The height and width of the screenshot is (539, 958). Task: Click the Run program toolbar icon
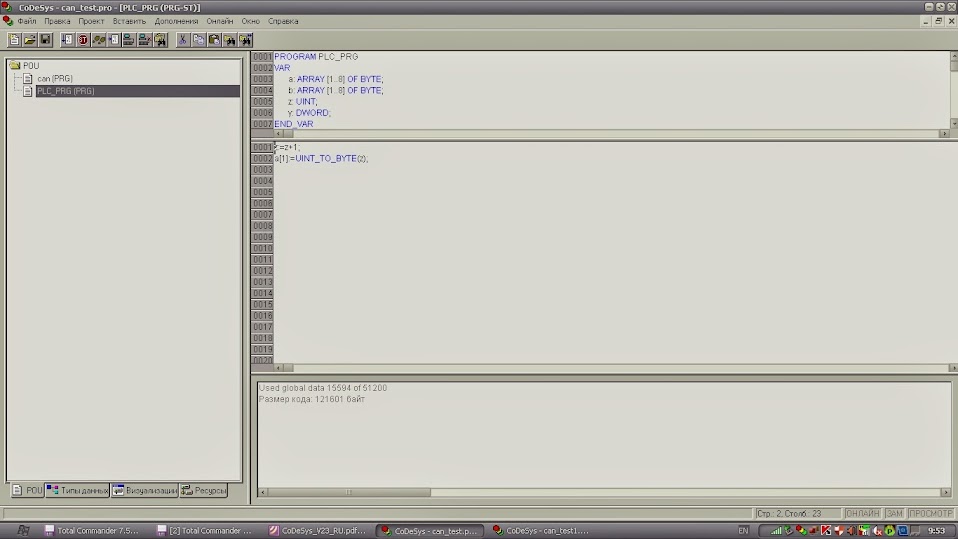pyautogui.click(x=67, y=40)
